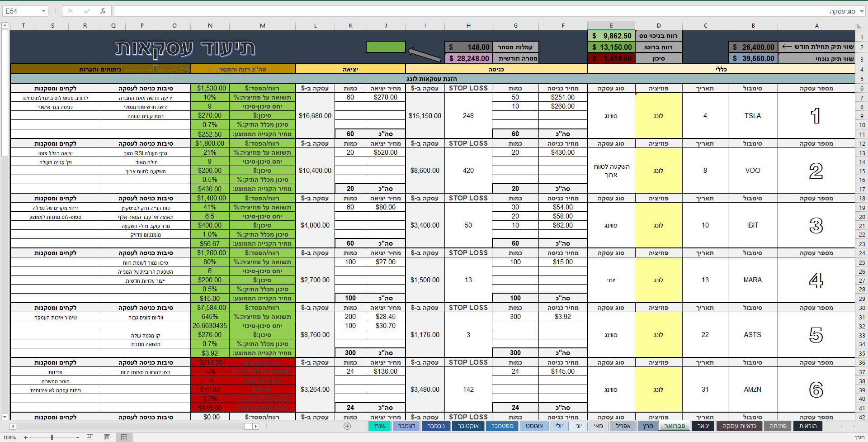Open the Name Box dropdown arrow
The height and width of the screenshot is (442, 868).
[43, 11]
